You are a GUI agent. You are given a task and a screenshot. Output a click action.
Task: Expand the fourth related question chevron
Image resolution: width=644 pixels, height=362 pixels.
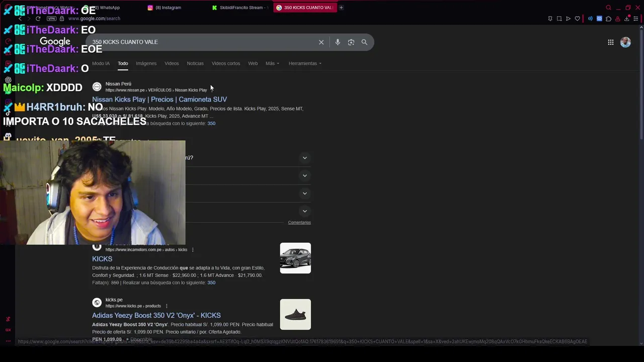point(304,211)
